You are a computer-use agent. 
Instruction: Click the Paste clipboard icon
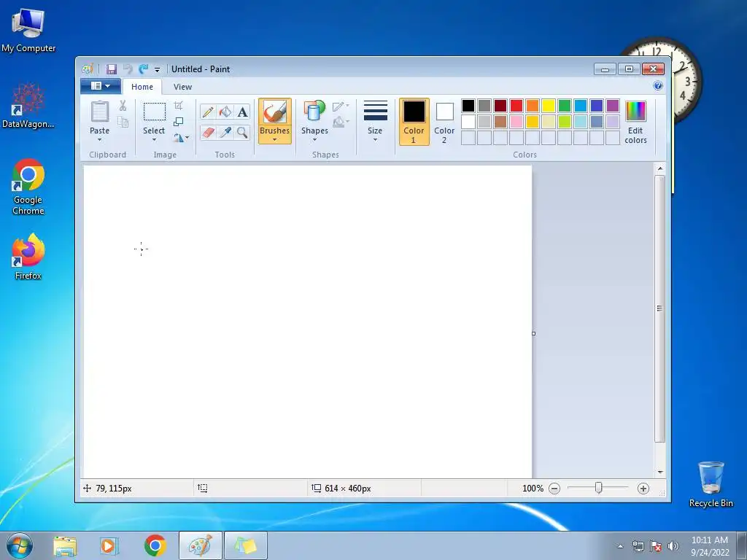99,112
